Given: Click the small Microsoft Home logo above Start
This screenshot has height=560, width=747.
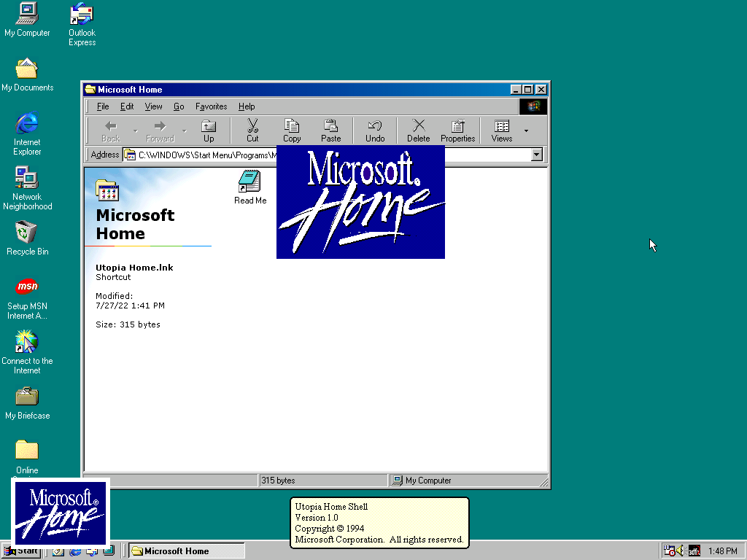Looking at the screenshot, I should pos(61,513).
